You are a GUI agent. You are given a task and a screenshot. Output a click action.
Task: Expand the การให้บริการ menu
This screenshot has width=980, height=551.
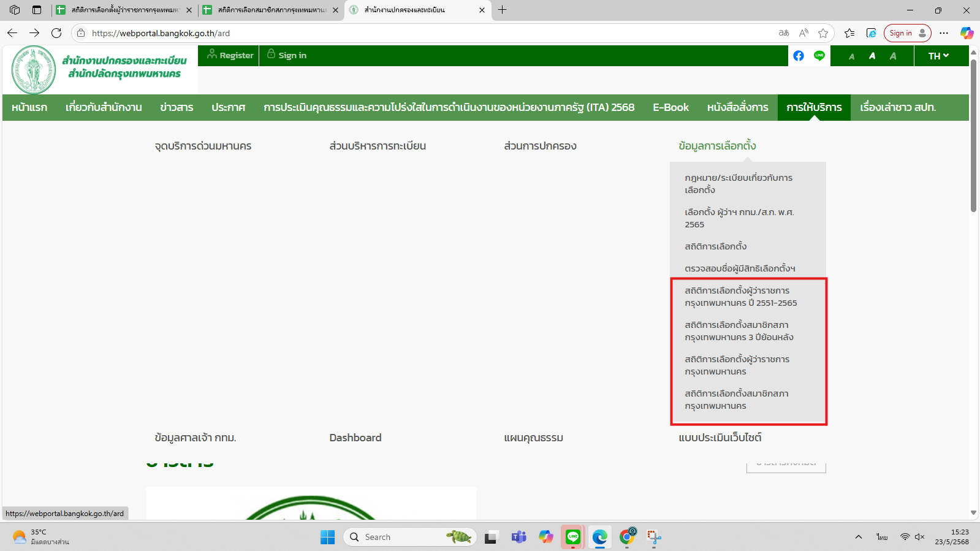tap(814, 107)
